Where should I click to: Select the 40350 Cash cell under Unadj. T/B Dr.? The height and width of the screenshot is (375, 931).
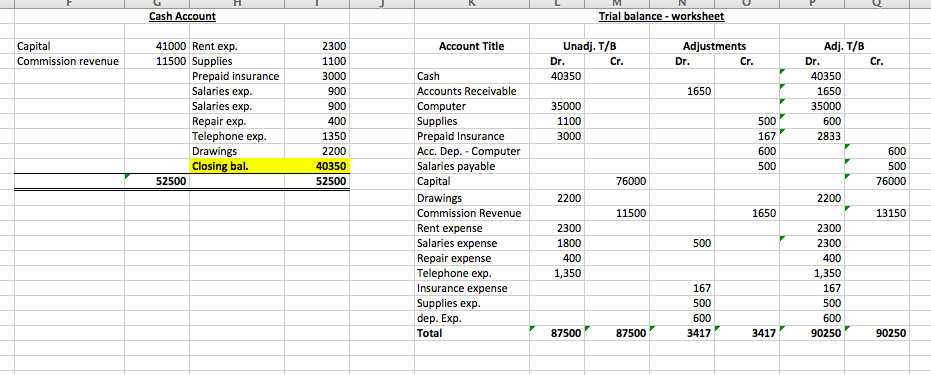click(557, 76)
